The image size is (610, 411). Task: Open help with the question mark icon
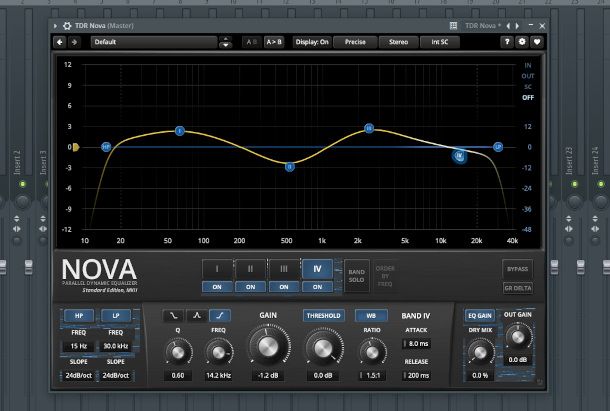click(x=507, y=42)
